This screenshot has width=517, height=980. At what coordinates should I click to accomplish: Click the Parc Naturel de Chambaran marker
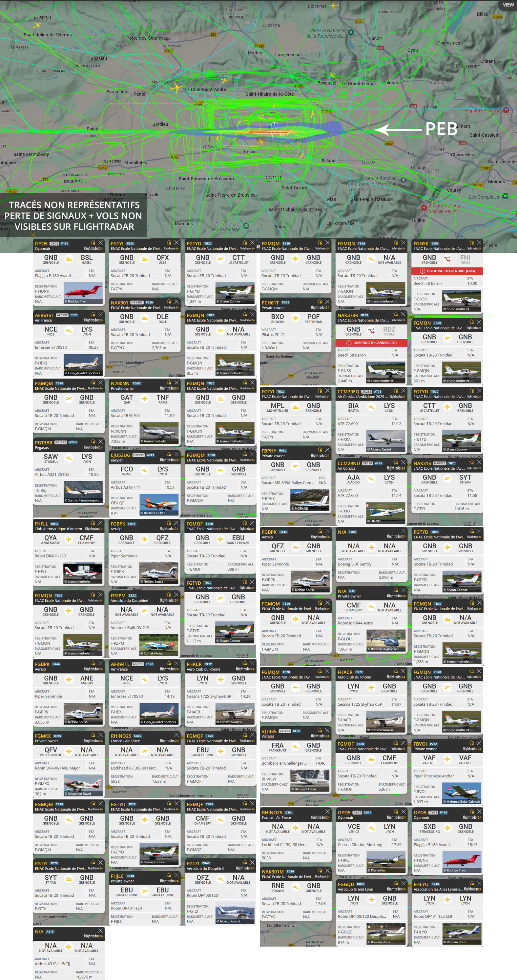click(246, 225)
